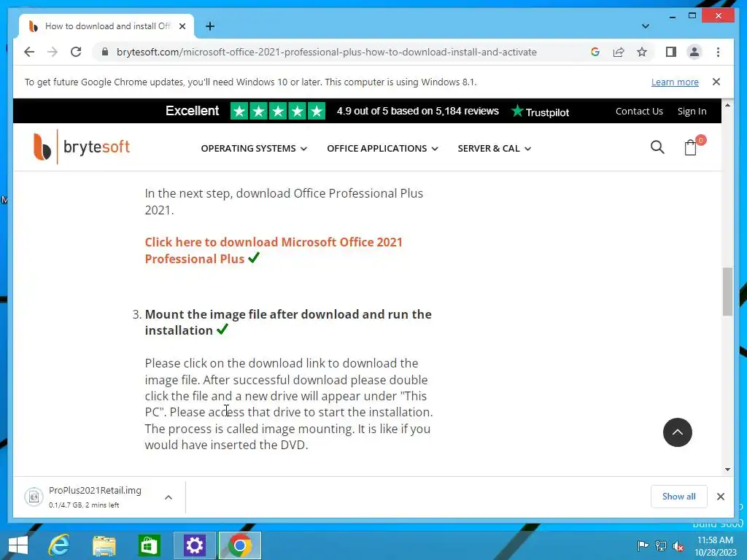The image size is (747, 560).
Task: Click the page vertical scrollbar thumb
Action: (x=727, y=292)
